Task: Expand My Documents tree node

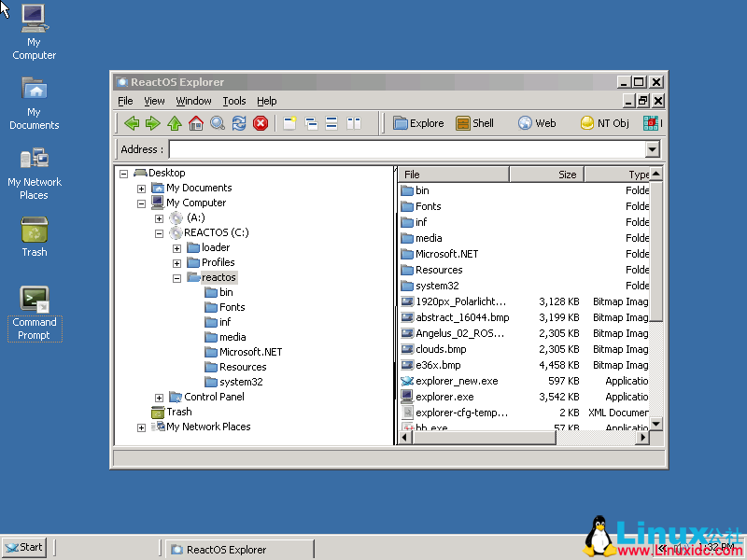Action: pyautogui.click(x=142, y=189)
